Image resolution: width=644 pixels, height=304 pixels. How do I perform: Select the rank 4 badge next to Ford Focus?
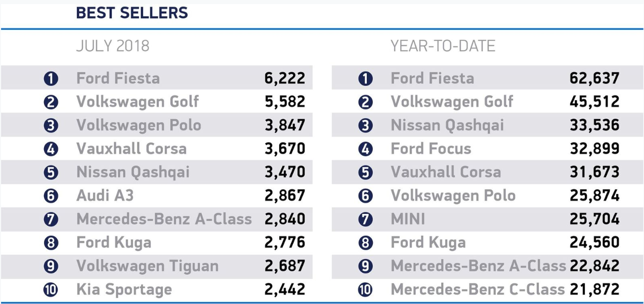[365, 149]
